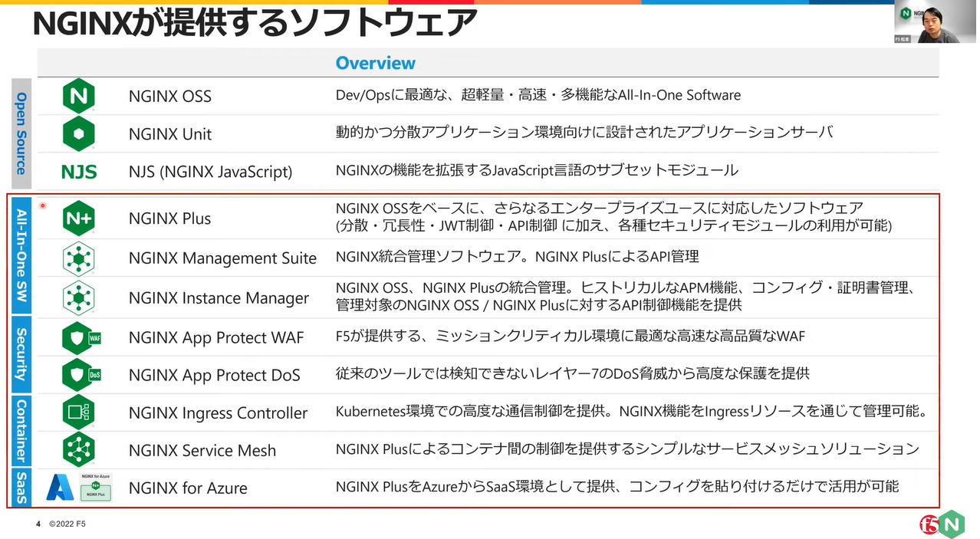The width and height of the screenshot is (980, 539).
Task: Click the description 'Dev/Opsに最適な、超軽量・高速・多機能なAll-In-One Software'
Action: tap(538, 95)
